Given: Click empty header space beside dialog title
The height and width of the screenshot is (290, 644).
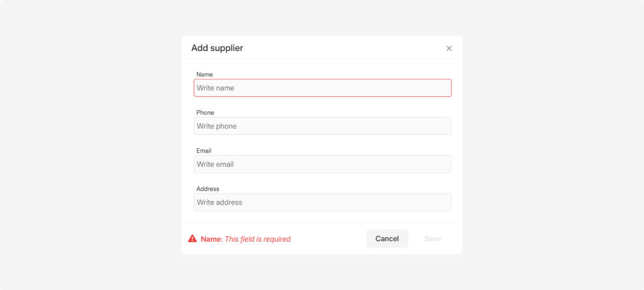Looking at the screenshot, I should [343, 48].
